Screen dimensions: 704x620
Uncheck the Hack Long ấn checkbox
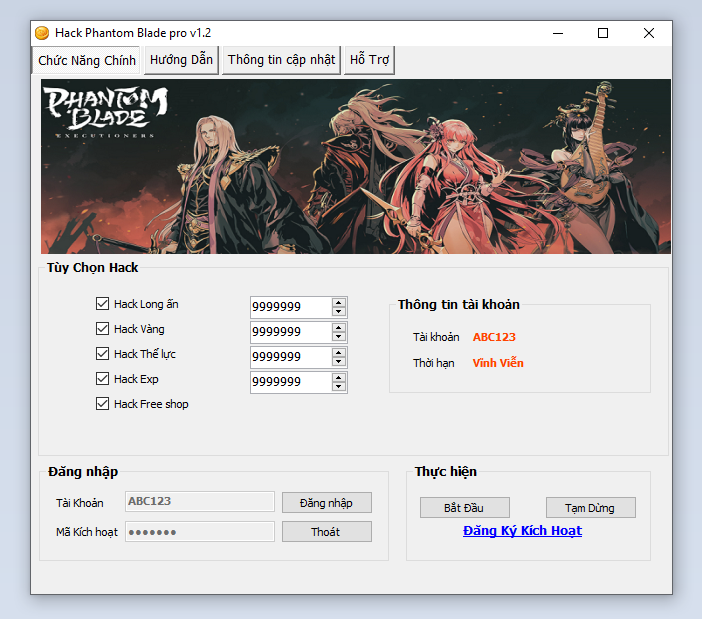pos(102,304)
